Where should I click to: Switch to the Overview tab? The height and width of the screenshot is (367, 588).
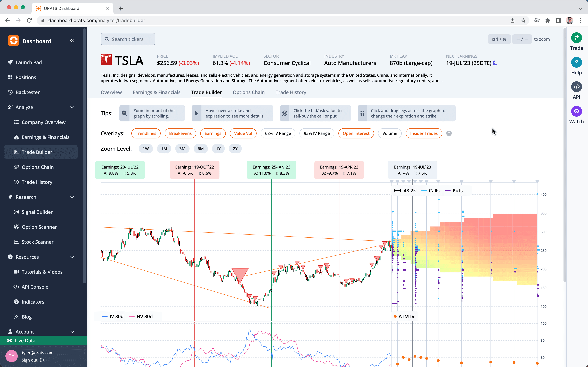pyautogui.click(x=111, y=92)
